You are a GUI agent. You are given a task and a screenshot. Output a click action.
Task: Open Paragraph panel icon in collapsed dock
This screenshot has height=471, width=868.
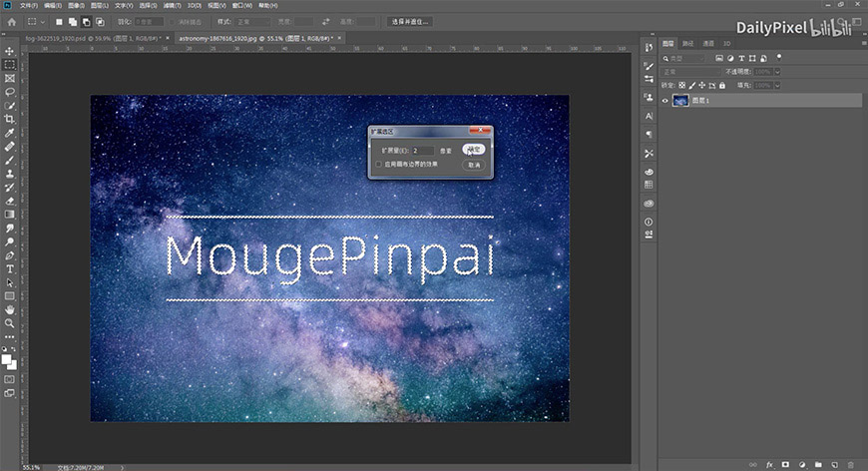(649, 134)
